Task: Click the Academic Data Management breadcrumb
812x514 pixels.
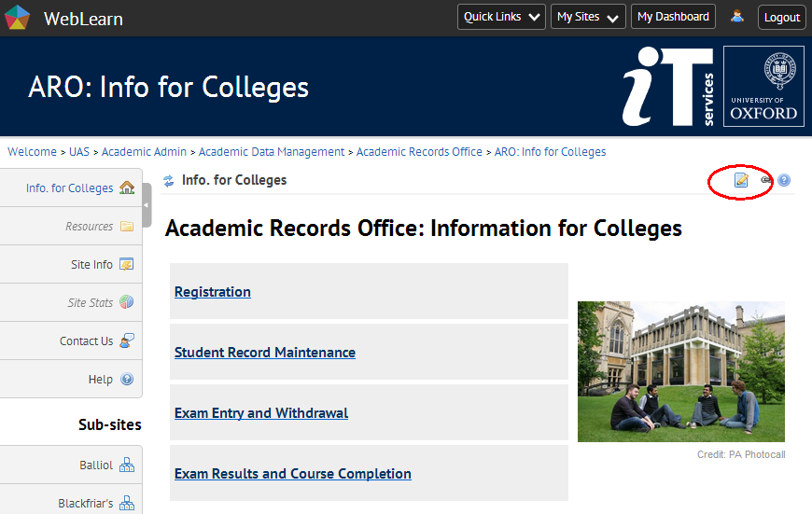Action: click(272, 152)
